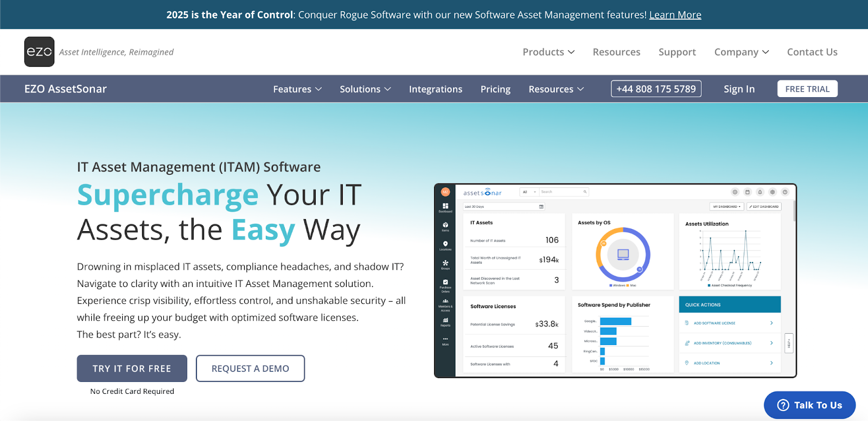The width and height of the screenshot is (868, 421).
Task: Click the Edit Dashboard button in preview
Action: 764,207
